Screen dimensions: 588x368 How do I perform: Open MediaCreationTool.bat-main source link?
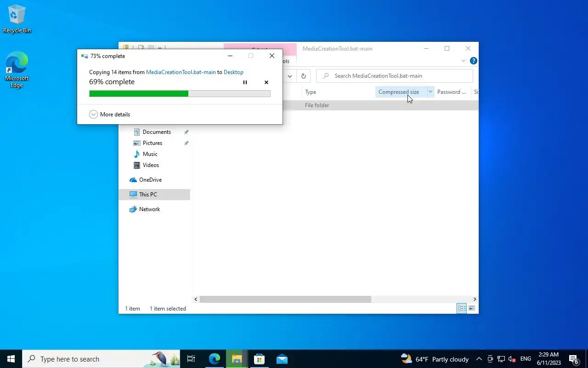pos(181,72)
